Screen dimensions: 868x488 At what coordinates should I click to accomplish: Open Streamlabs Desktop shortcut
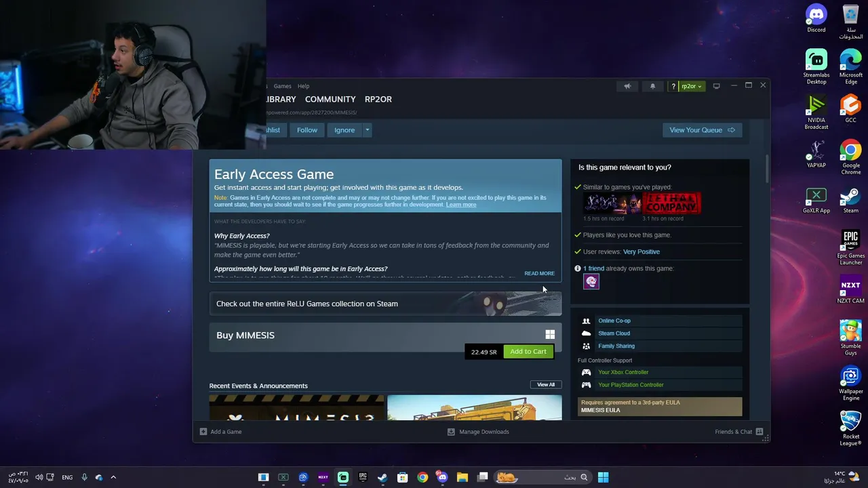pos(816,67)
